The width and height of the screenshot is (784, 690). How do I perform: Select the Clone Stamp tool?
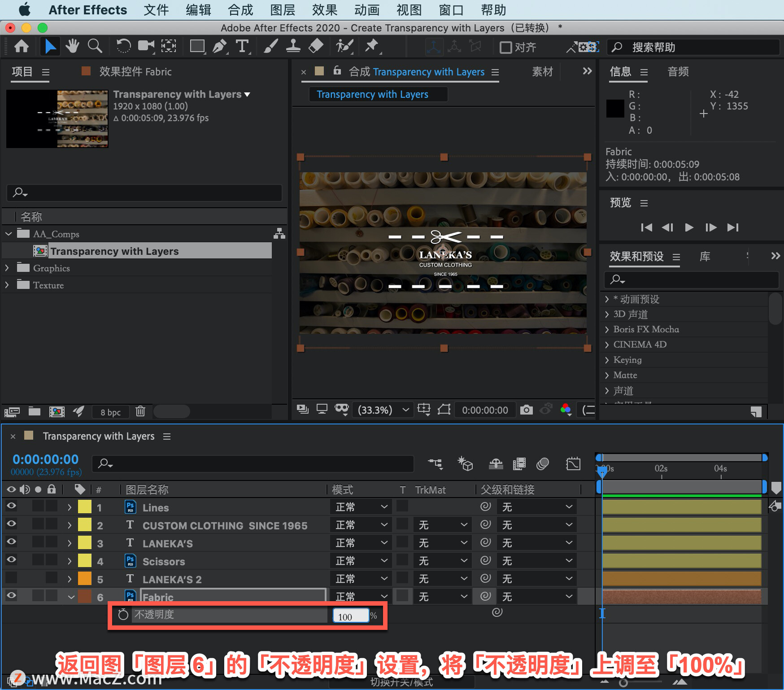click(x=293, y=46)
